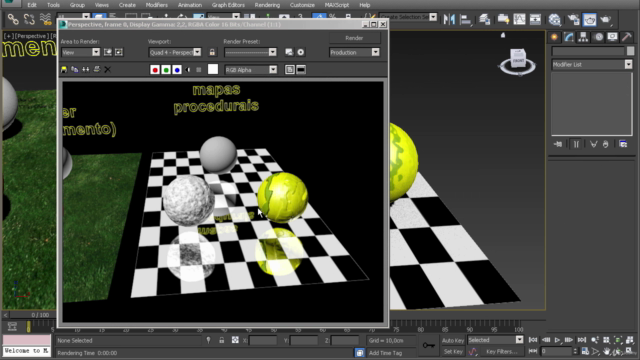
Task: Click Configure Modifier Sets icon
Action: (623, 144)
